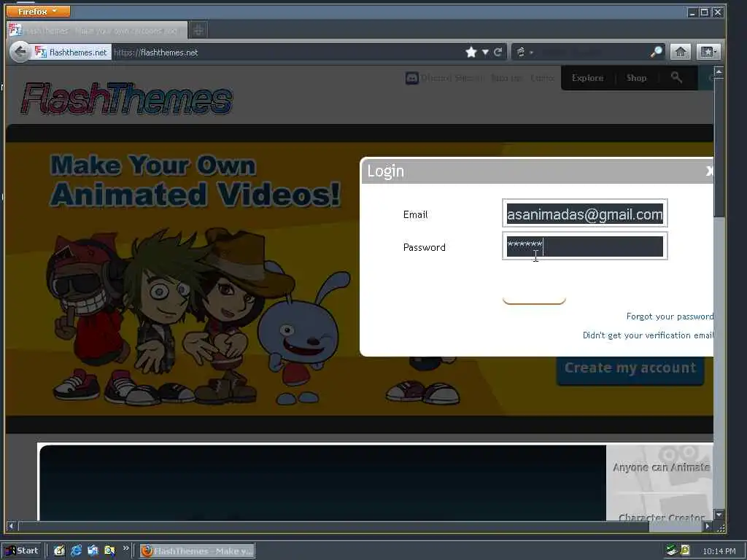Click the flashthemes.net site identity button
This screenshot has height=560, width=747.
pyautogui.click(x=72, y=52)
